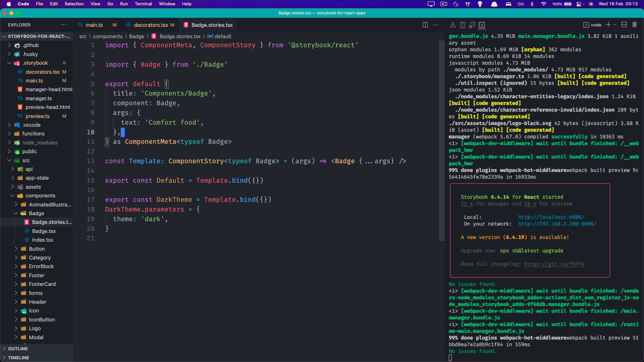Open macOS Control Center icon
This screenshot has height=362, width=644.
580,4
